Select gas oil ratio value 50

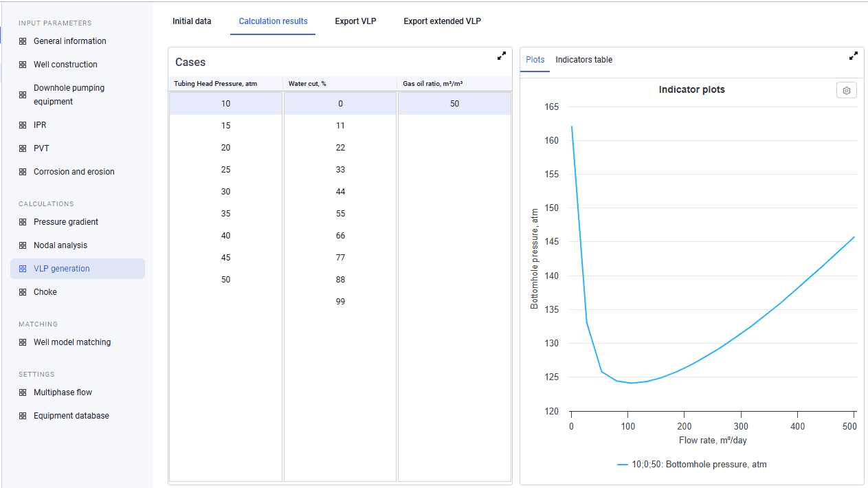coord(454,104)
